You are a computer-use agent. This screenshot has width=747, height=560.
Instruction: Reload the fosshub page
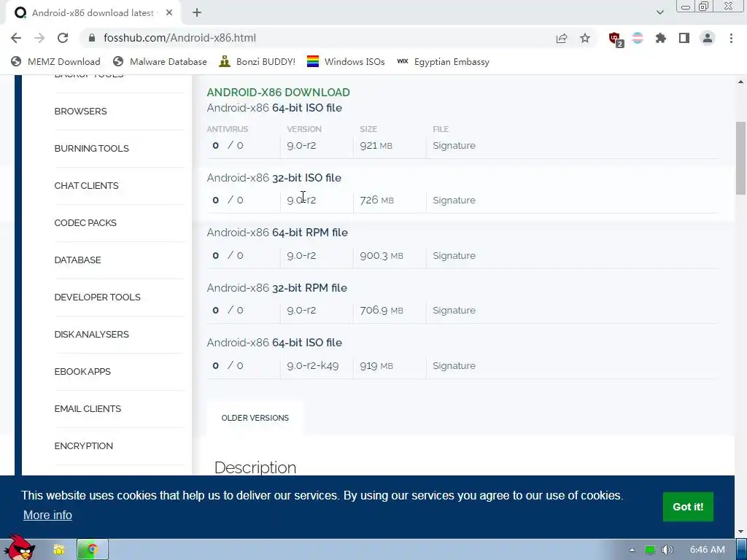[63, 38]
